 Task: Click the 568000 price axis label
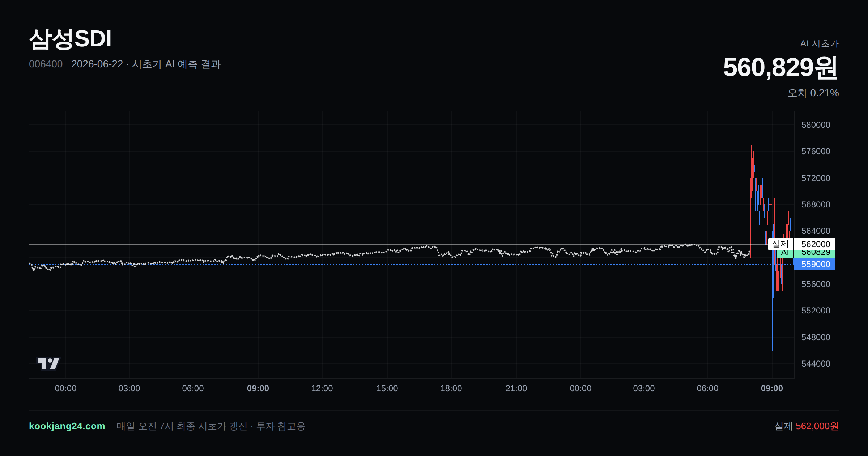tap(816, 204)
